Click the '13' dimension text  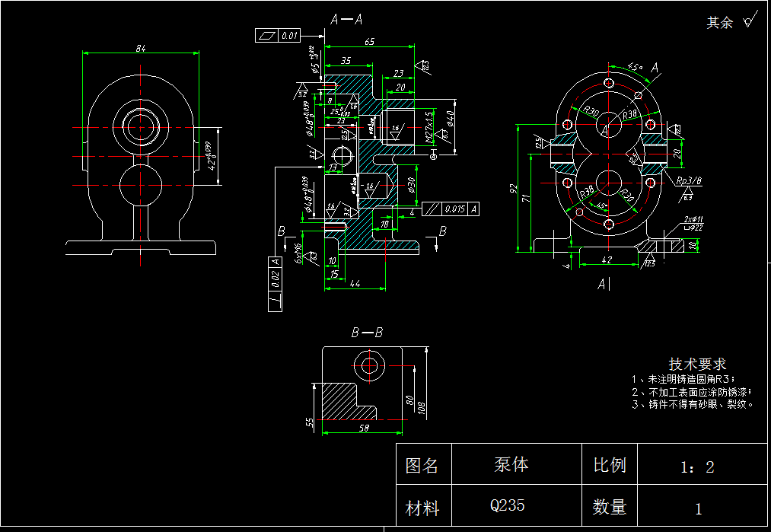point(333,167)
